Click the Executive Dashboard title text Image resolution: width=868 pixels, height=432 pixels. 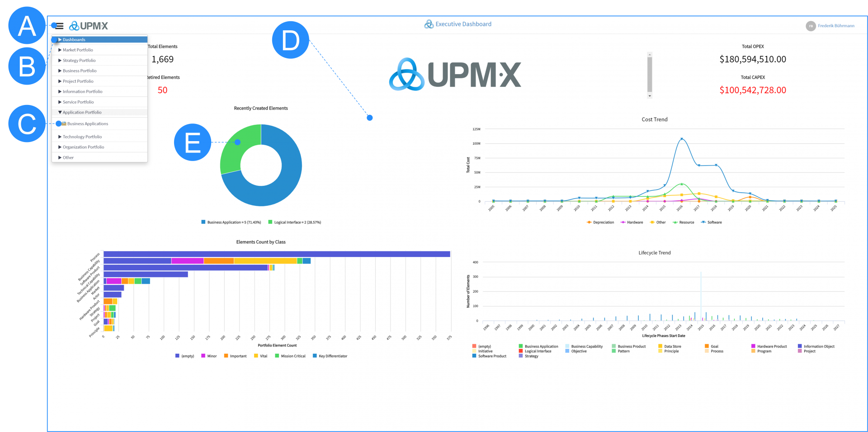pyautogui.click(x=463, y=24)
